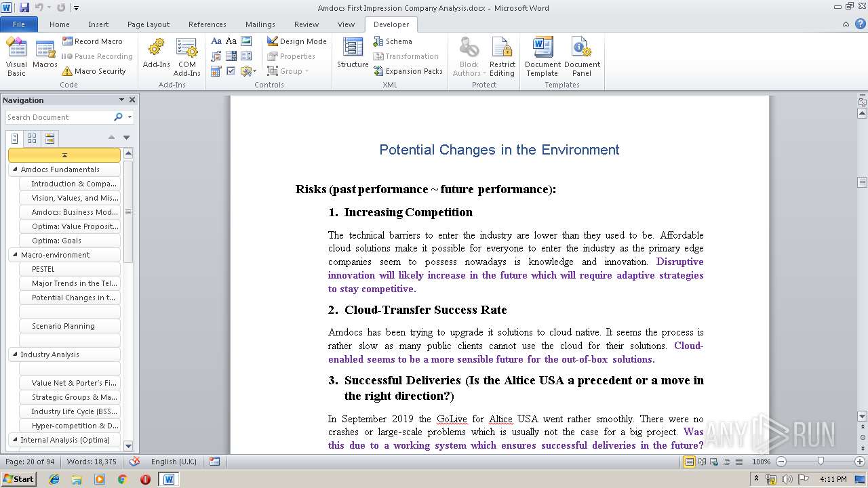Screen dimensions: 868x488
Task: Switch to the Insert tab
Action: pos(98,24)
